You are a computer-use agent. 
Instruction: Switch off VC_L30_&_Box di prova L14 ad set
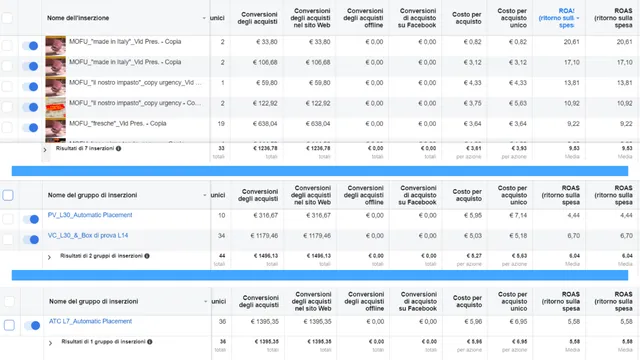(x=31, y=240)
